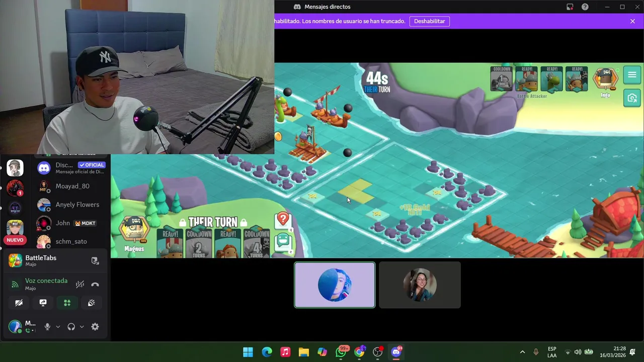Select my second Ready ship card
The height and width of the screenshot is (362, 644).
click(x=228, y=243)
